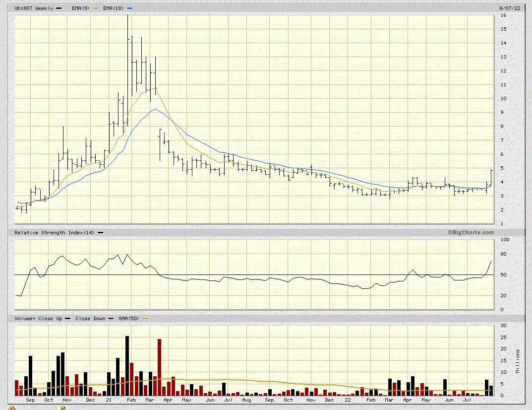Screen dimensions: 532x410
Task: Click the black marker beside 'UK:AST Weekly'
Action: [x=59, y=8]
